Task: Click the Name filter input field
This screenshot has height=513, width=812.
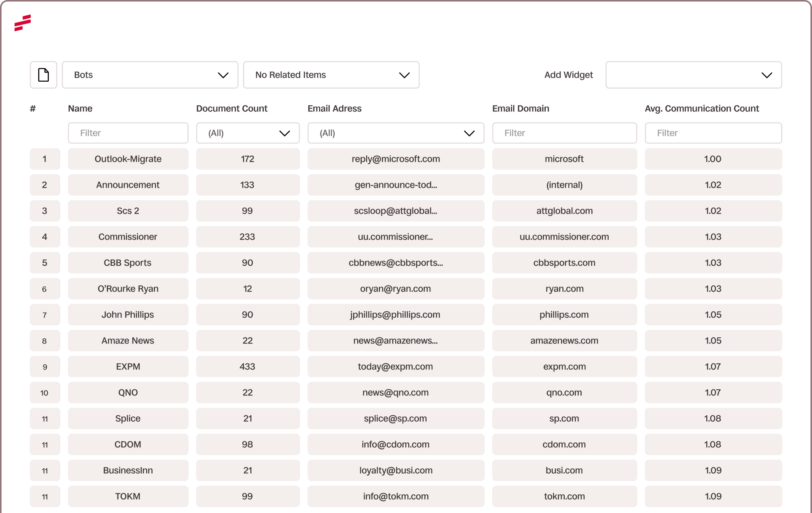Action: [x=128, y=133]
